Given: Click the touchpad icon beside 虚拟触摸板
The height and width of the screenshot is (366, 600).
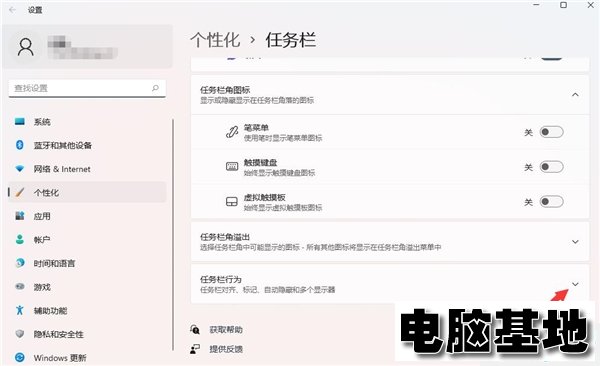Looking at the screenshot, I should (x=232, y=202).
